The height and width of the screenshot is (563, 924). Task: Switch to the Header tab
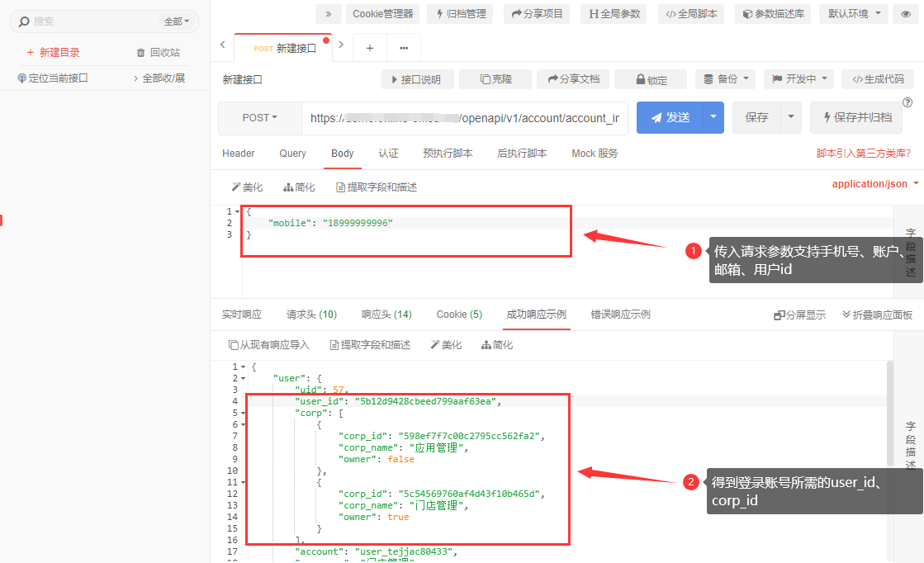click(x=239, y=154)
